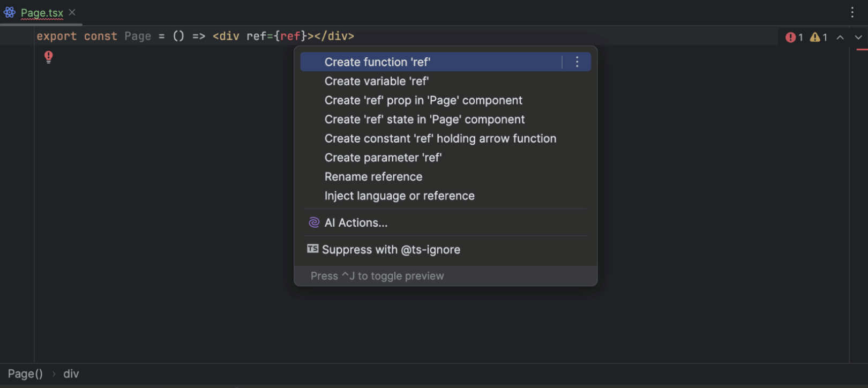Choose Create 'ref' prop in 'Page' component
Screen dimensions: 868x388
[423, 101]
